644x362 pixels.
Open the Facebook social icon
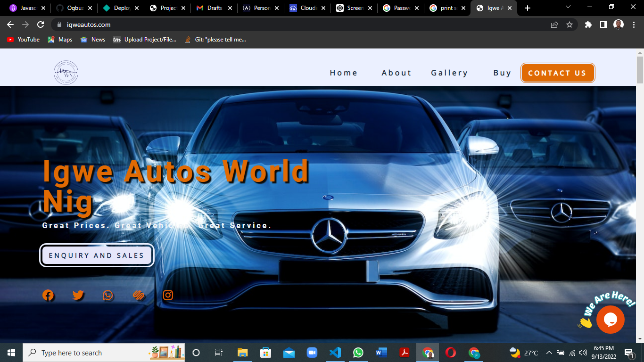tap(48, 295)
